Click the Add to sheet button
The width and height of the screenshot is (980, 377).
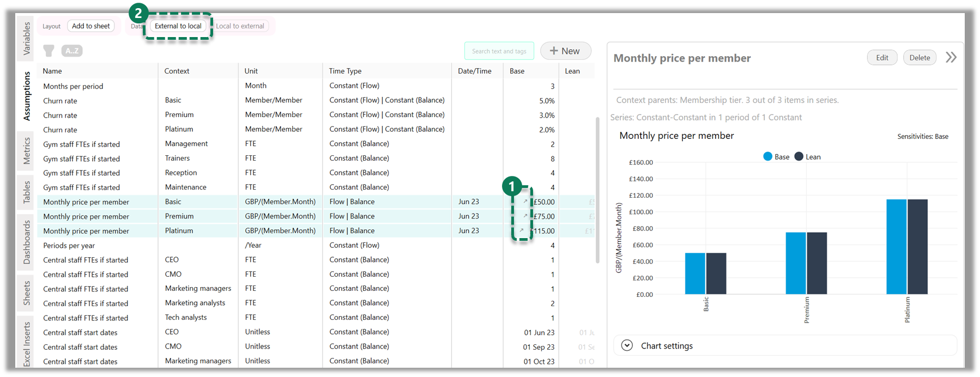[91, 26]
